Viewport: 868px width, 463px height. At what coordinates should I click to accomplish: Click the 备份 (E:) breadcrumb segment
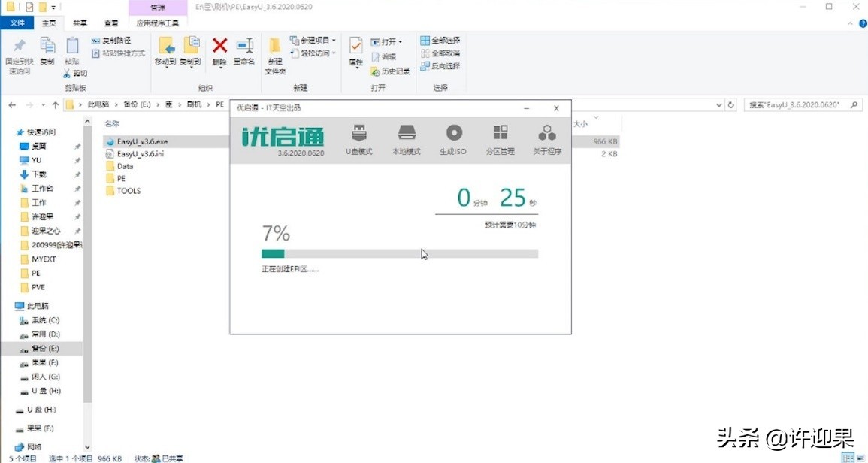pos(137,104)
